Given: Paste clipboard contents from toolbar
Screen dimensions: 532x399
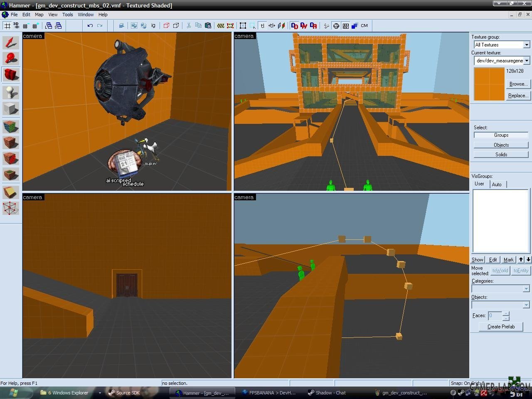Looking at the screenshot, I should click(x=208, y=26).
